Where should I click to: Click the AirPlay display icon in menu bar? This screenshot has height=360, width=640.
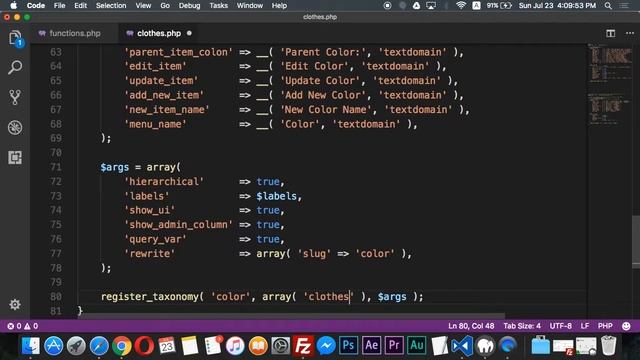pos(431,6)
